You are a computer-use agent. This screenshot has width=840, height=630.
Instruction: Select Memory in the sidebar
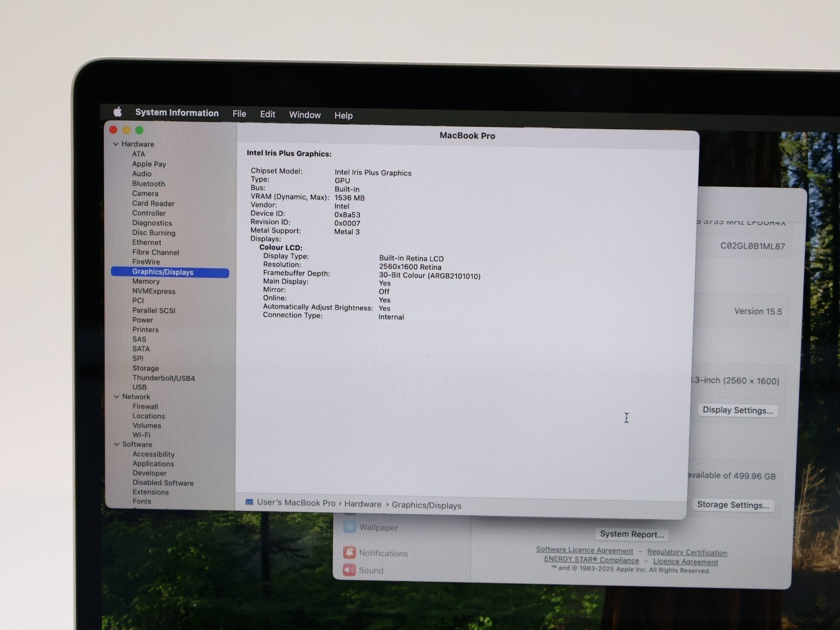[146, 281]
